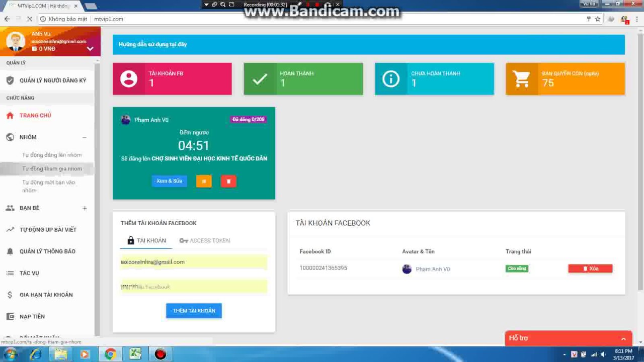Open the Trang chủ home page

[x=35, y=115]
